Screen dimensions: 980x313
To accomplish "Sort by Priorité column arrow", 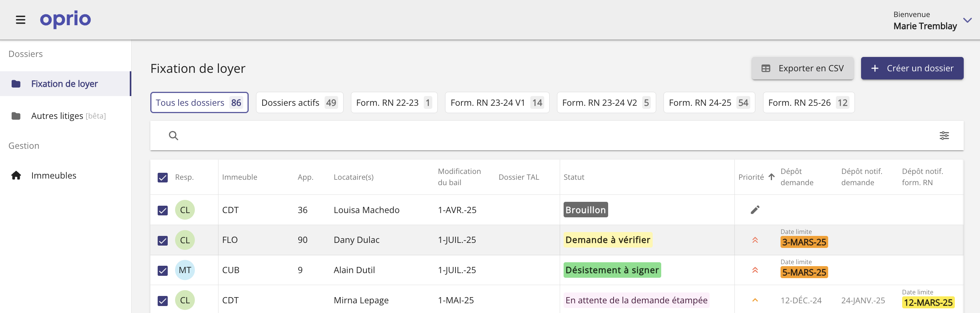I will [772, 177].
